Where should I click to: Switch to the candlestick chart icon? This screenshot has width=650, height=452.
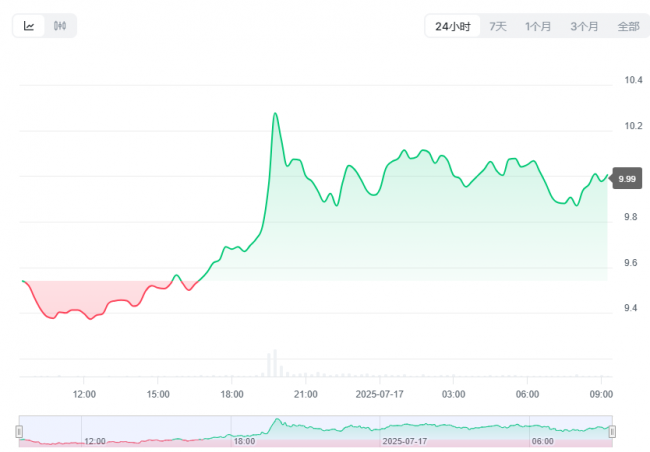(60, 26)
